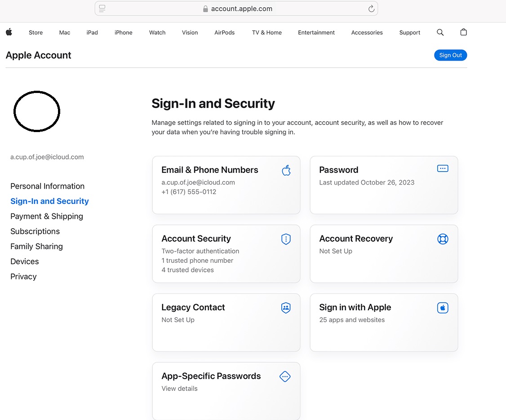
Task: Open Family Sharing in sidebar
Action: [x=36, y=247]
